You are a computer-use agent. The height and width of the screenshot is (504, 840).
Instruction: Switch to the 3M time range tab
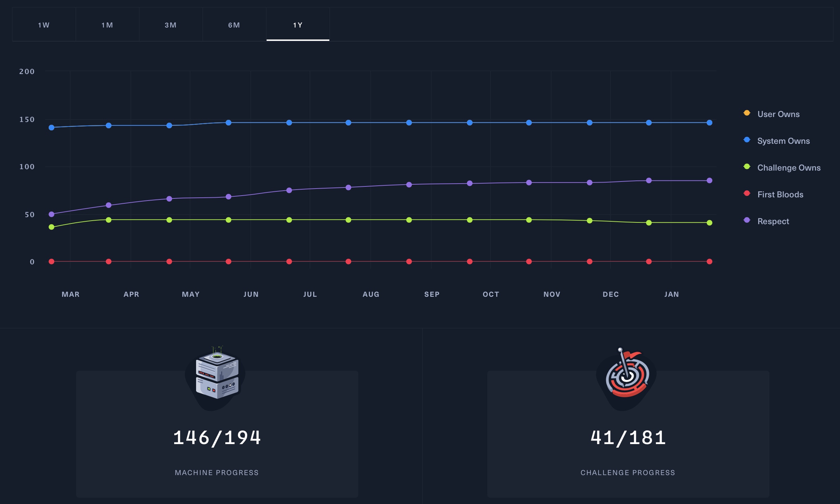coord(171,25)
